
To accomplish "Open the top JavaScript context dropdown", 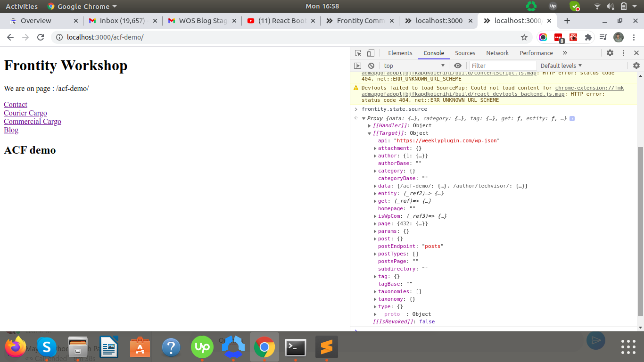I will [x=414, y=66].
